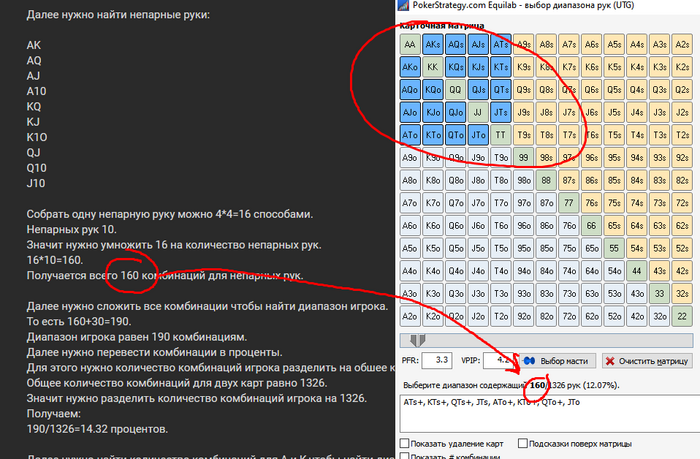Add A5s to the range
The width and height of the screenshot is (700, 459).
point(614,44)
